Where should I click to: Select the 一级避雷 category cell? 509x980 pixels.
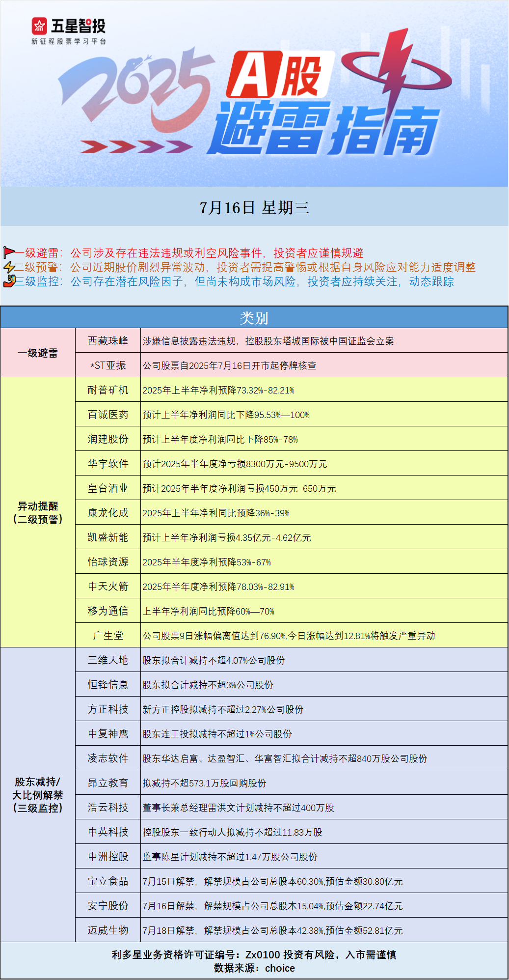tap(38, 353)
